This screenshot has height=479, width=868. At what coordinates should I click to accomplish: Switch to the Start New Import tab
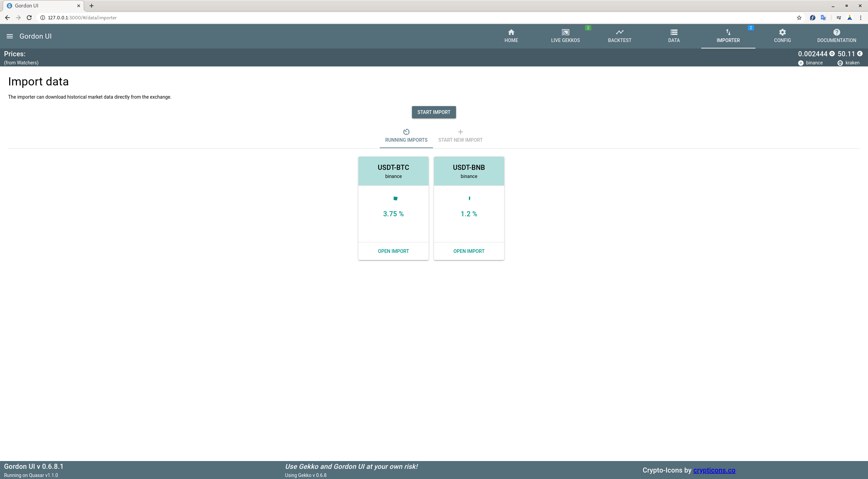pyautogui.click(x=460, y=136)
